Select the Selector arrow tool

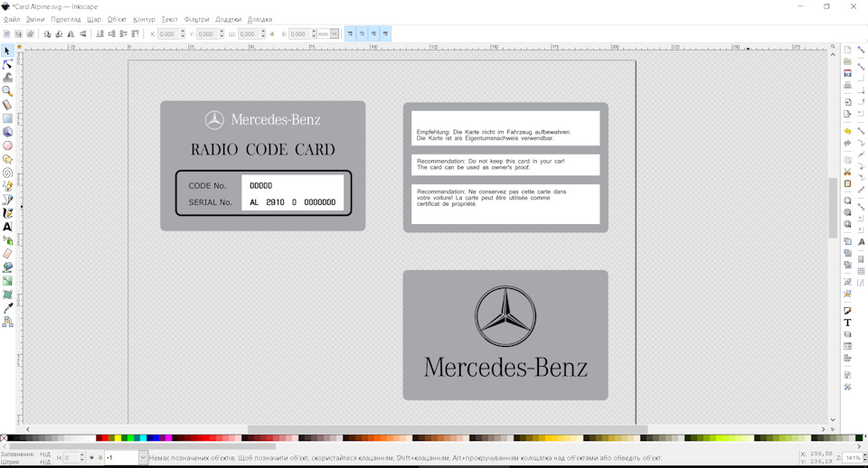7,51
